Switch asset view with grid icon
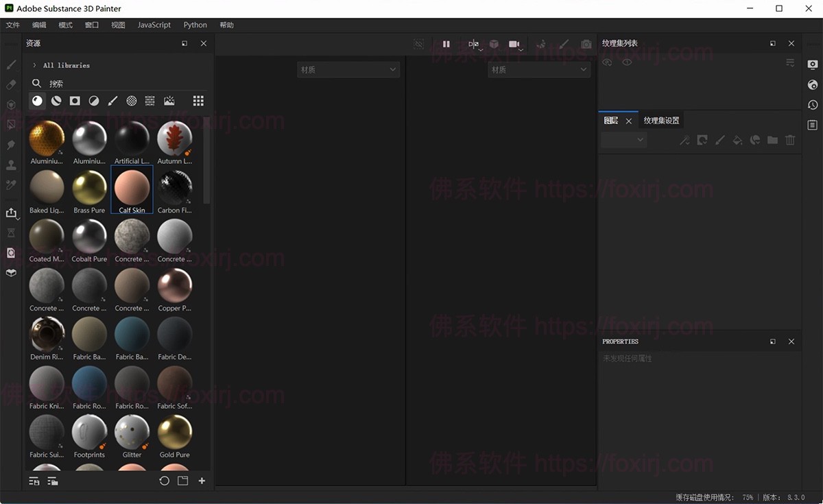 pyautogui.click(x=198, y=101)
